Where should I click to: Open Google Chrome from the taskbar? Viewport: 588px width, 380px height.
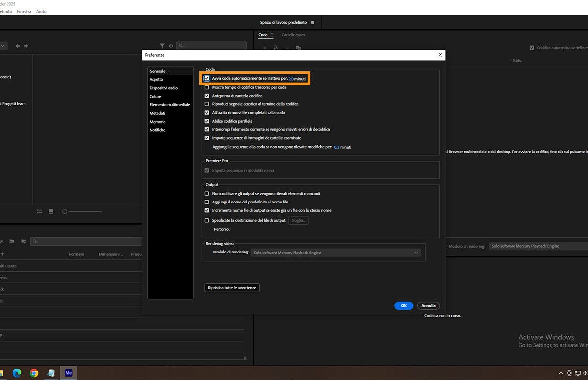click(x=34, y=373)
